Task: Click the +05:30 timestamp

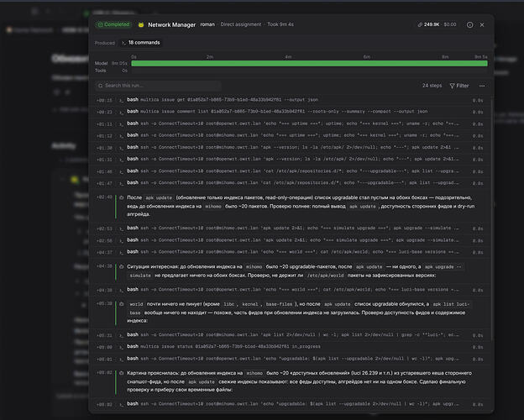Action: tap(104, 304)
